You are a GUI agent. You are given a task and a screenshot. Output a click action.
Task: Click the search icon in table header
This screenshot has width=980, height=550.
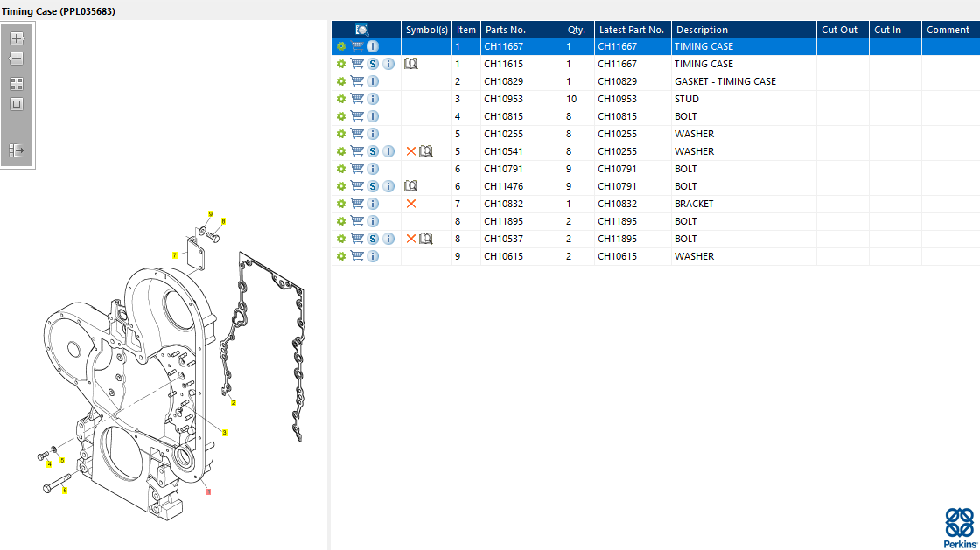coord(362,30)
